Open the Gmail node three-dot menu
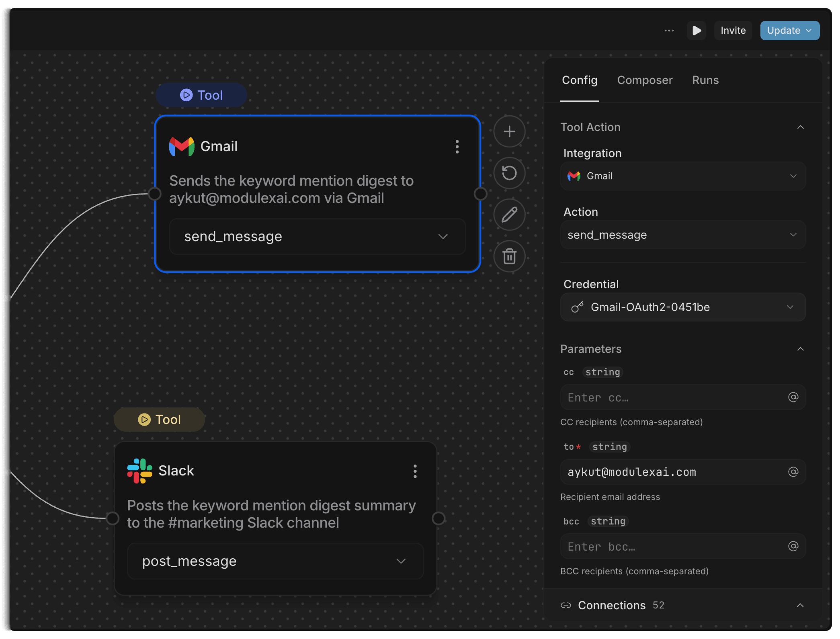840x639 pixels. pyautogui.click(x=457, y=147)
